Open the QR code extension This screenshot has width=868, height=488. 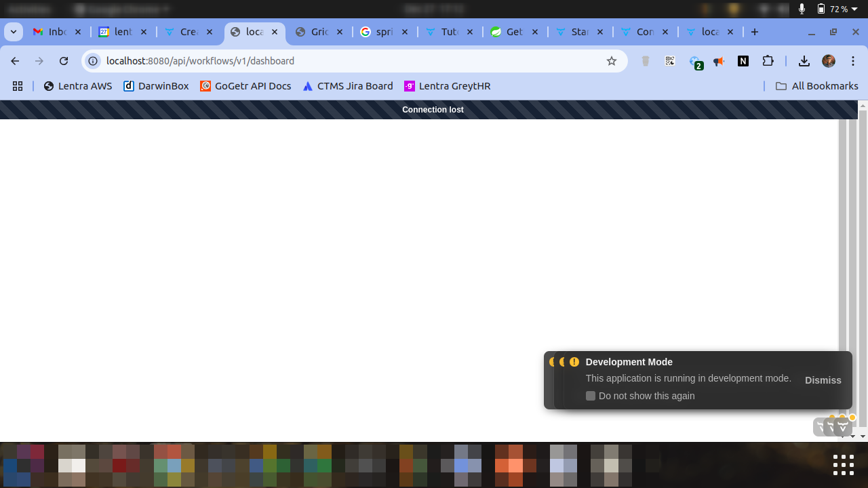670,61
